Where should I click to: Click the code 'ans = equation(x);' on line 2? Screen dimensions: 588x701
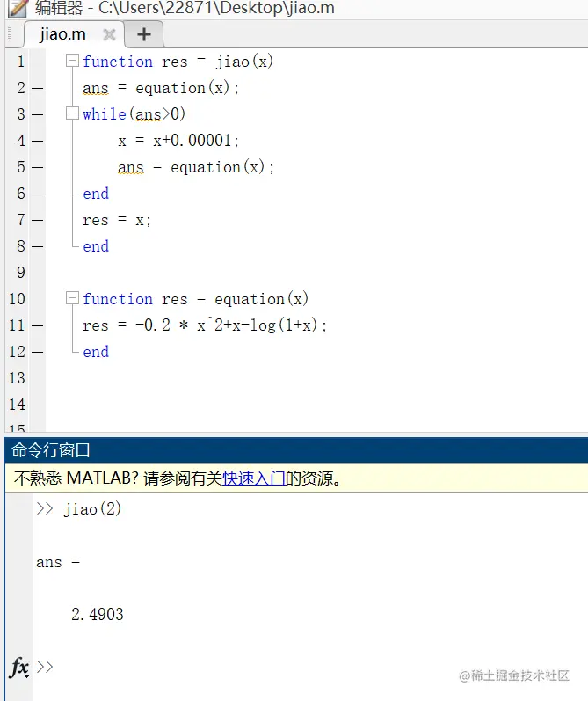point(161,88)
